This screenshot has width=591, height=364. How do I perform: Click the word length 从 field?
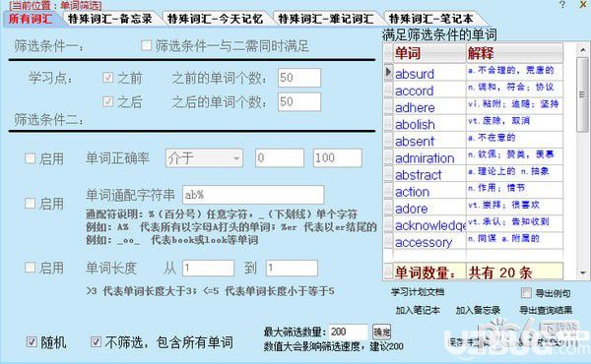tap(208, 268)
